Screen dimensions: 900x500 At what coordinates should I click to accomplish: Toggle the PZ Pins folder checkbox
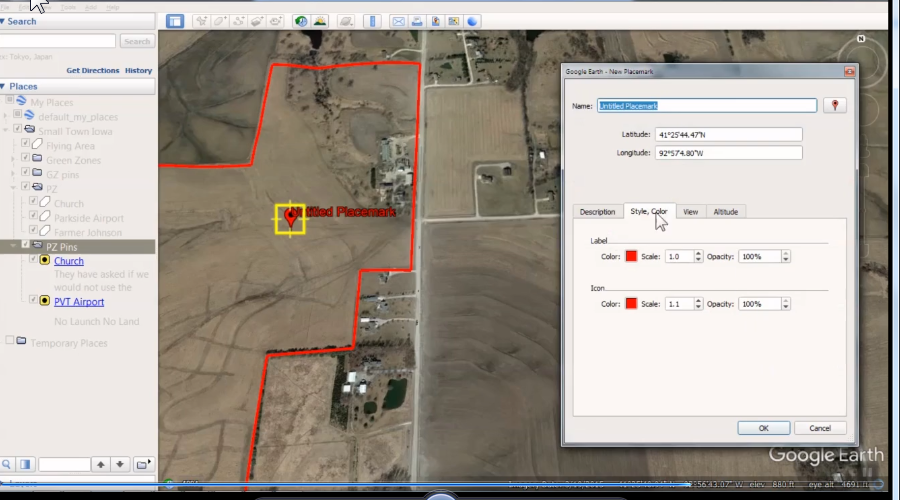click(25, 244)
